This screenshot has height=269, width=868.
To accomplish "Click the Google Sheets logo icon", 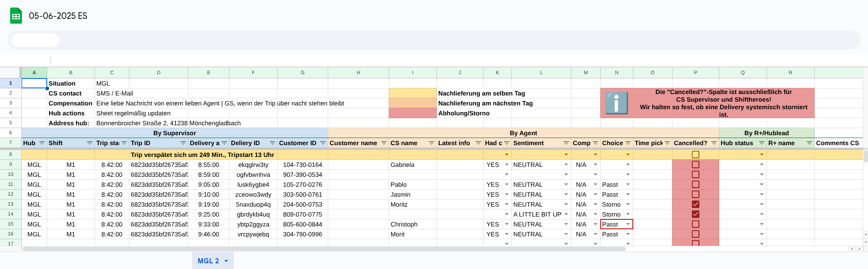I will pyautogui.click(x=16, y=16).
